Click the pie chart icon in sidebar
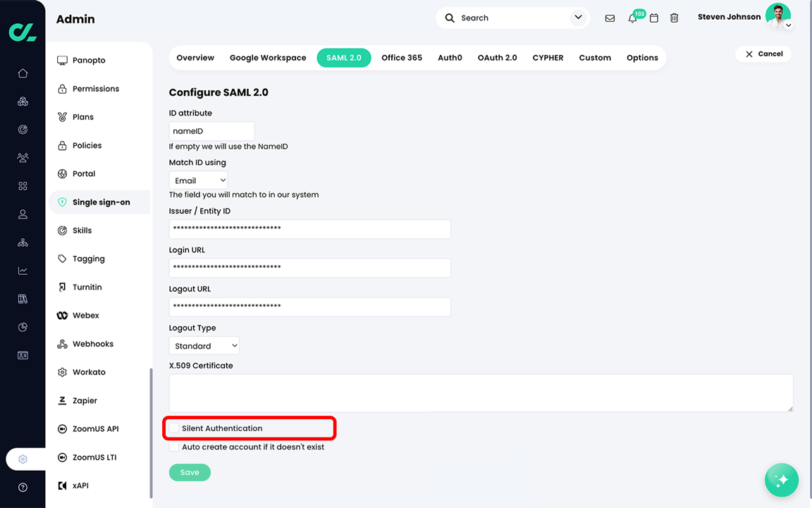This screenshot has width=812, height=508. 22,326
